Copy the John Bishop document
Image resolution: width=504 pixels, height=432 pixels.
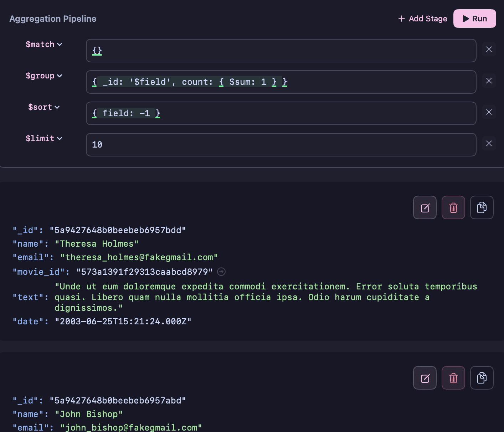pyautogui.click(x=482, y=378)
